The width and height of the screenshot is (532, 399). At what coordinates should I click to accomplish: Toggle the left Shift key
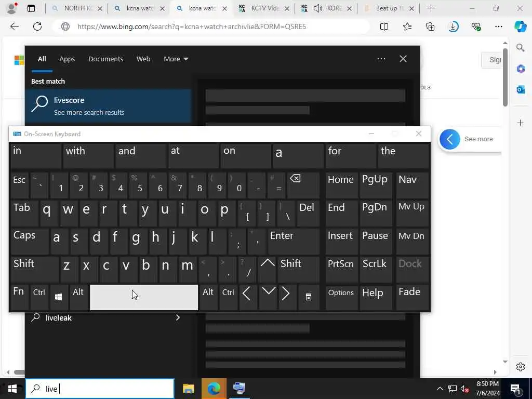[35, 270]
